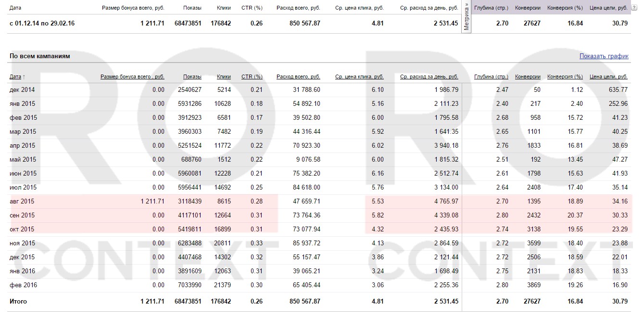Image resolution: width=644 pixels, height=318 pixels.
Task: Sort by the underlined Конверсии header
Action: point(528,76)
